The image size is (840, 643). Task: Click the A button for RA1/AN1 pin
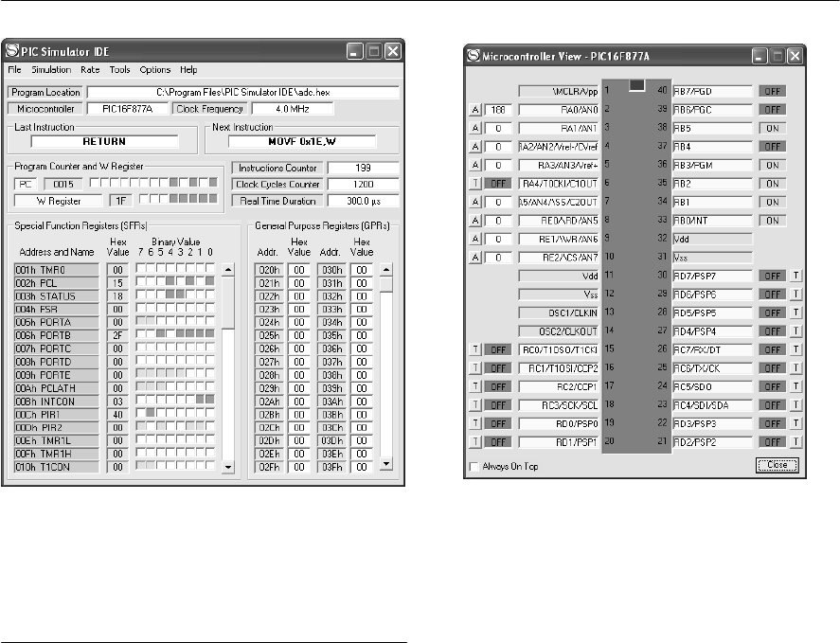(474, 129)
